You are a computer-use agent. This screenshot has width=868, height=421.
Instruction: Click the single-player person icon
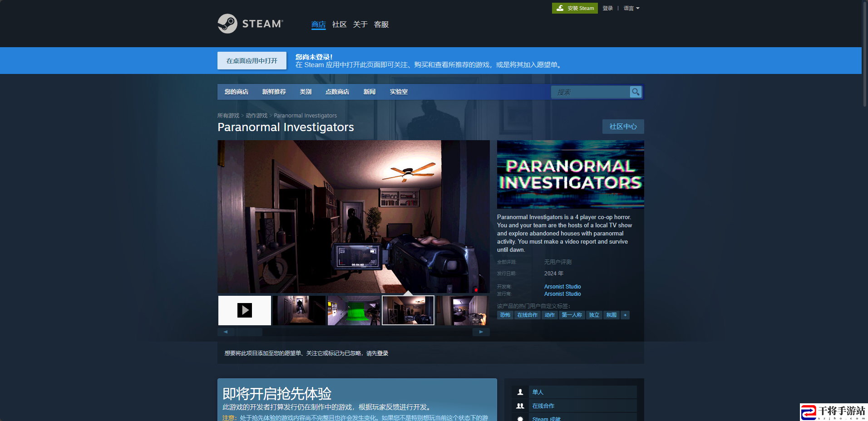(x=520, y=392)
